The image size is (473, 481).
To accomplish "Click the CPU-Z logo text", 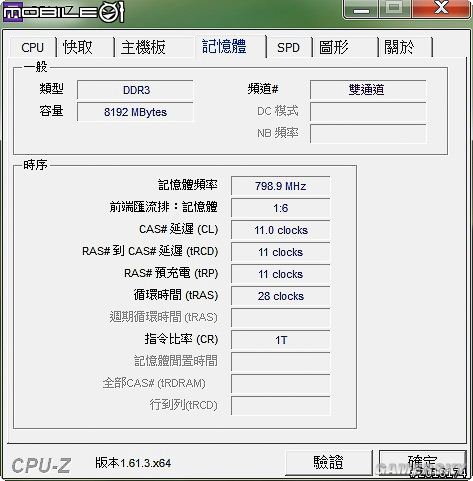I will tap(41, 465).
